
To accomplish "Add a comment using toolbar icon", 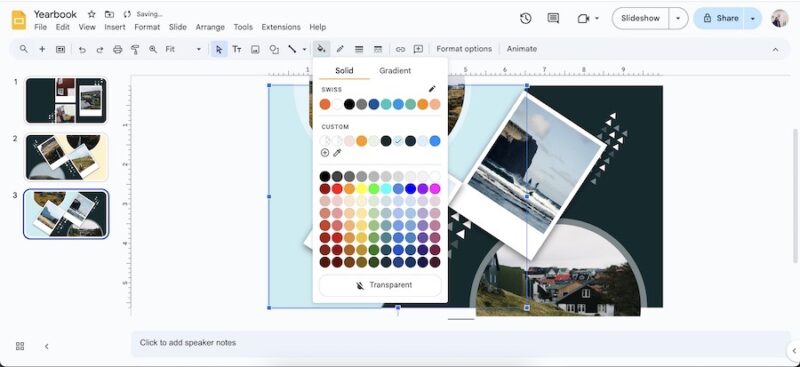I will tap(418, 49).
